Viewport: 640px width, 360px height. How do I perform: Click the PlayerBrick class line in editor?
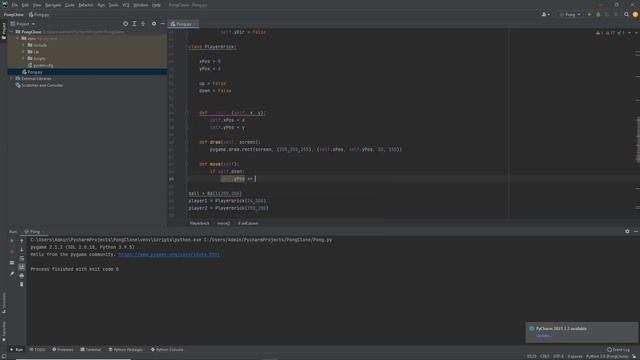(212, 47)
